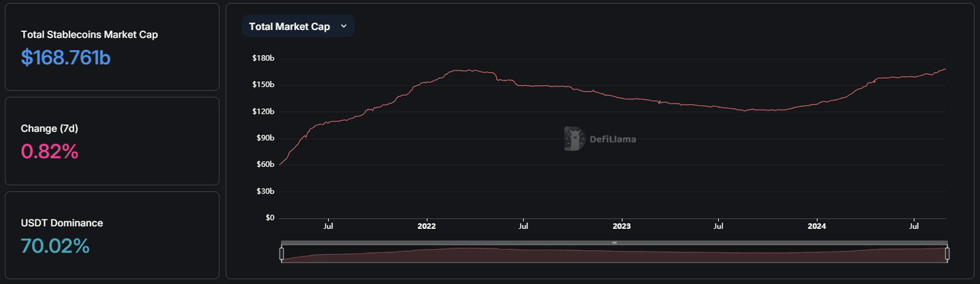Image resolution: width=980 pixels, height=284 pixels.
Task: Click the $90b label on the y-axis
Action: click(264, 138)
